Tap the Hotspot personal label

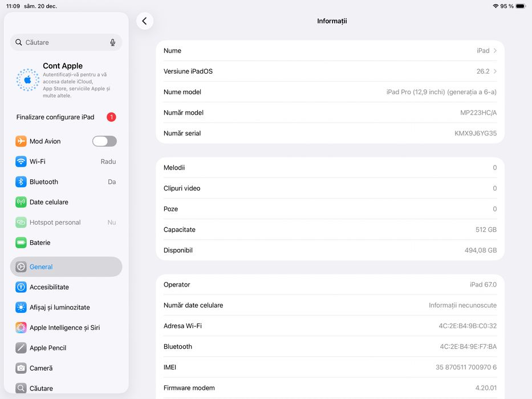tap(55, 223)
